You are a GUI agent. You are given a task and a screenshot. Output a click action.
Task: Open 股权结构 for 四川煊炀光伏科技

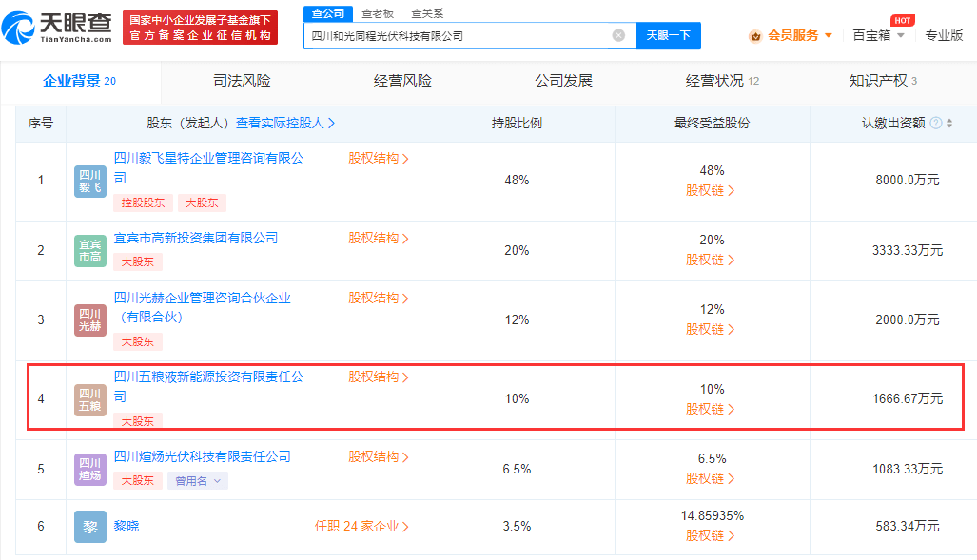pos(379,456)
